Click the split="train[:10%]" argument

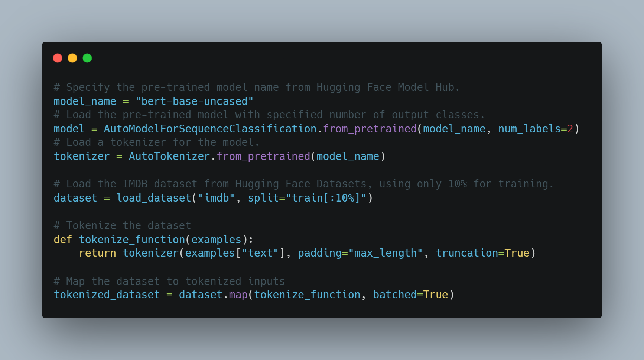pyautogui.click(x=308, y=198)
